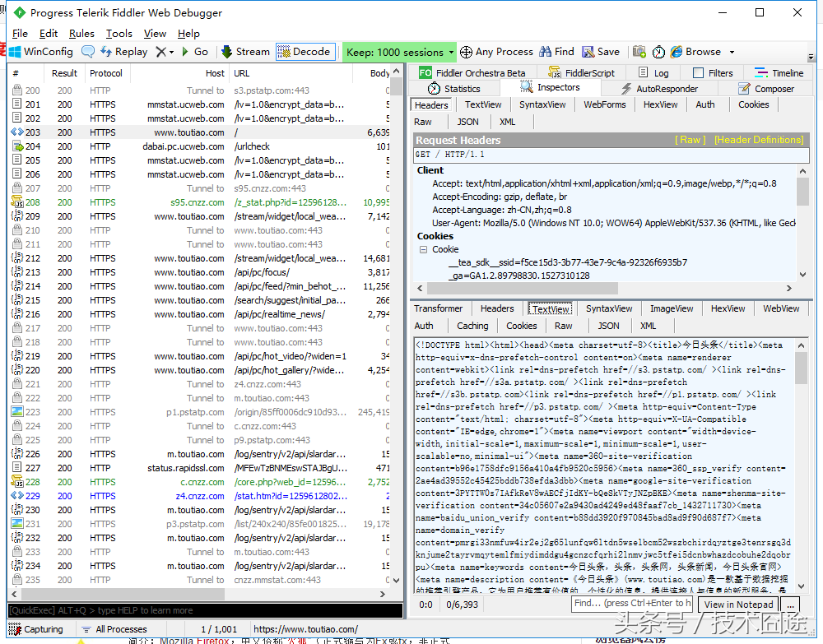Open the Filters tab
Viewport: 823px width, 644px height.
[x=713, y=73]
